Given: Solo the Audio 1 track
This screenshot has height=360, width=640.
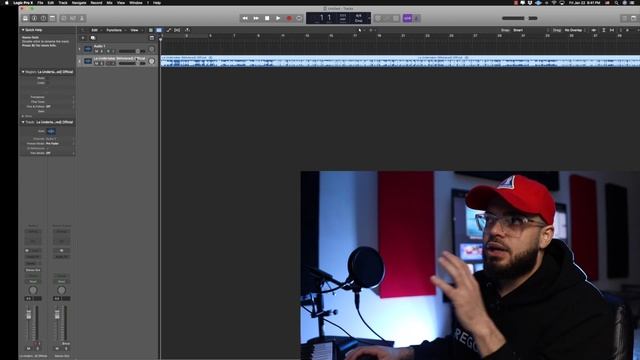Looking at the screenshot, I should (x=102, y=51).
